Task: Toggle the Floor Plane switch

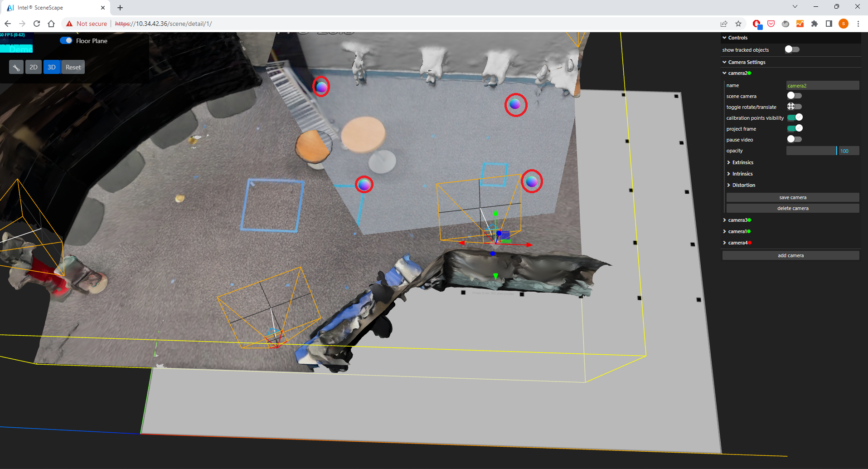Action: tap(66, 40)
